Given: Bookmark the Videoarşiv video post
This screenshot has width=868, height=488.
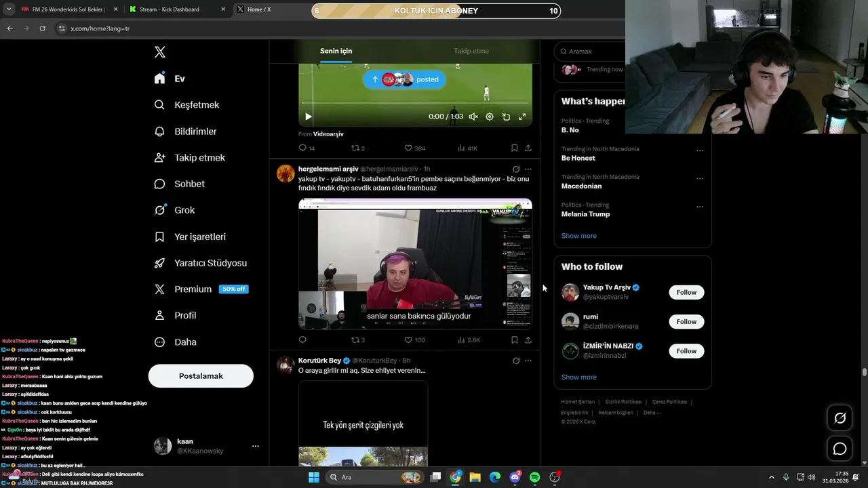Looking at the screenshot, I should click(515, 148).
